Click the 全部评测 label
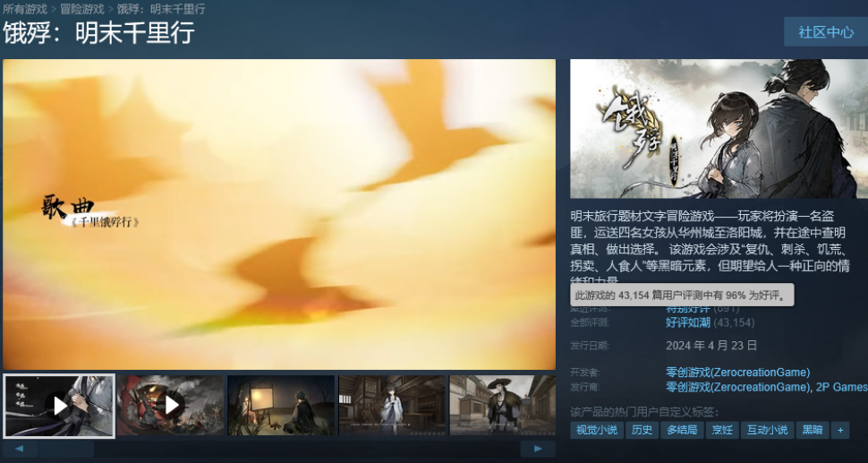The image size is (868, 463). [x=590, y=322]
